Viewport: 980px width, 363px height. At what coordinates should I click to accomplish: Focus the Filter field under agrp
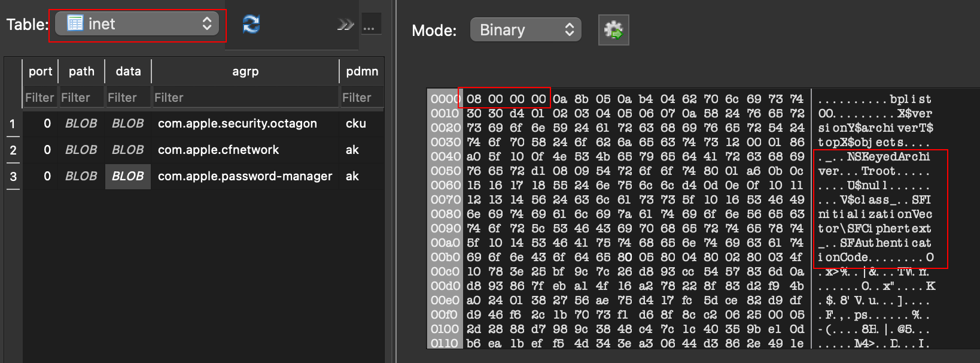point(244,98)
